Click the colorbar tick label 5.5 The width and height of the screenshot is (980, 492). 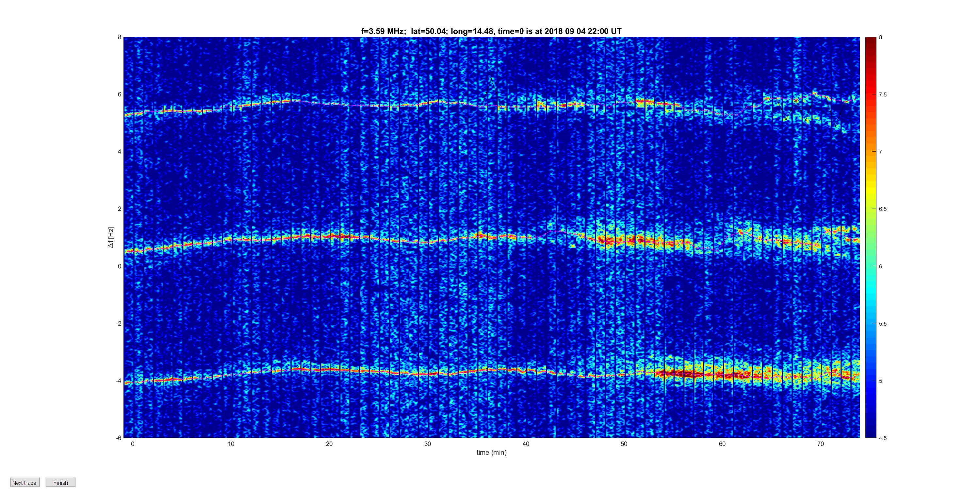coord(883,324)
